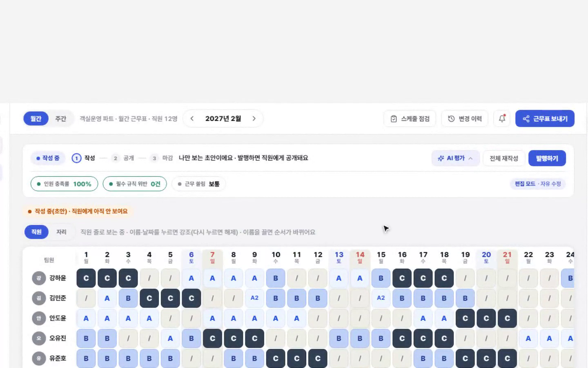Viewport: 588px width, 368px height.
Task: Click 편집 모드 자유 수정 badge
Action: click(x=538, y=184)
